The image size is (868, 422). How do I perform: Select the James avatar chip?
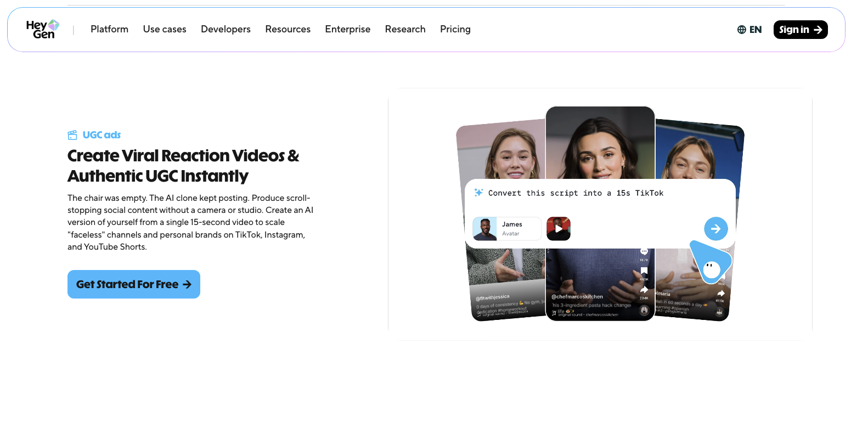(x=507, y=229)
